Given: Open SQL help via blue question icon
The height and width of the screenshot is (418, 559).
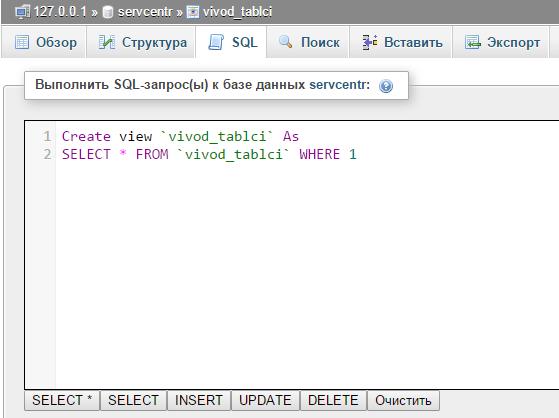Looking at the screenshot, I should click(386, 86).
